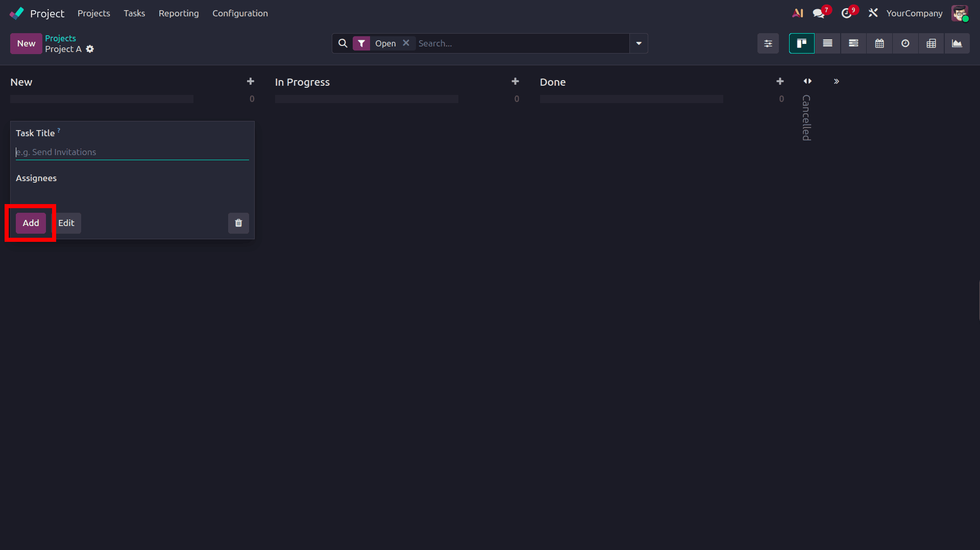This screenshot has width=980, height=550.
Task: Switch to List view
Action: tap(827, 43)
